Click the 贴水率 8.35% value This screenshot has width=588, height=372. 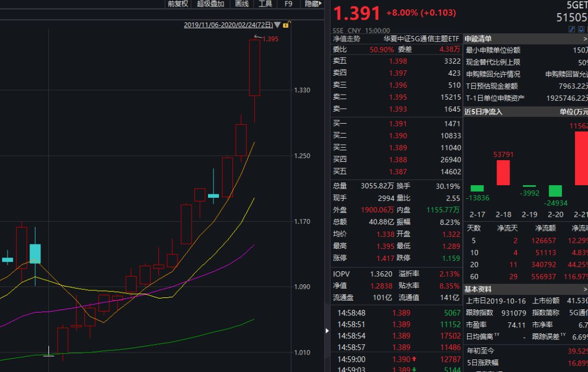coord(449,286)
